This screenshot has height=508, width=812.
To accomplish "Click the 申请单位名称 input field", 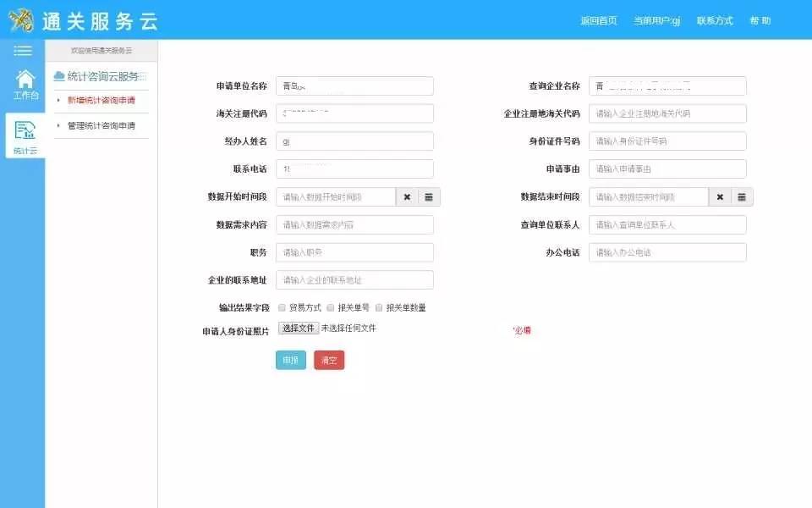I will pos(354,86).
